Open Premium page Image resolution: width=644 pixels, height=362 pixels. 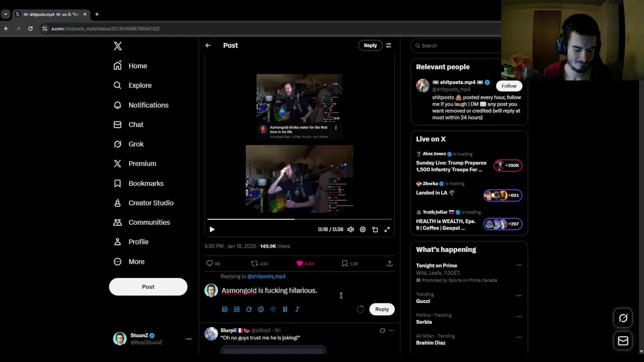pyautogui.click(x=135, y=163)
